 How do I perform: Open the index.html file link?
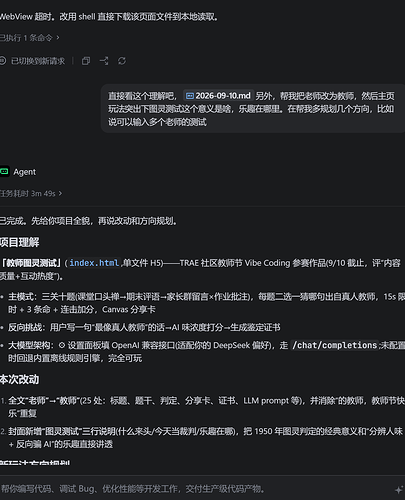point(94,263)
